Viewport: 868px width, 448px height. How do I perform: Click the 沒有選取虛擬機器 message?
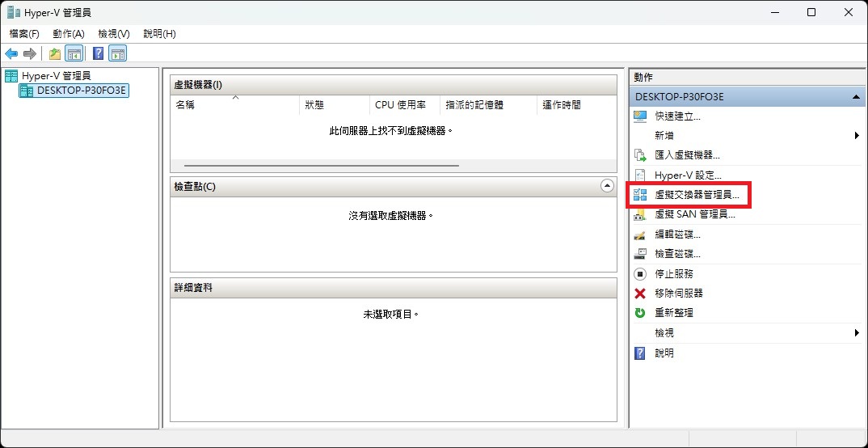pyautogui.click(x=391, y=215)
